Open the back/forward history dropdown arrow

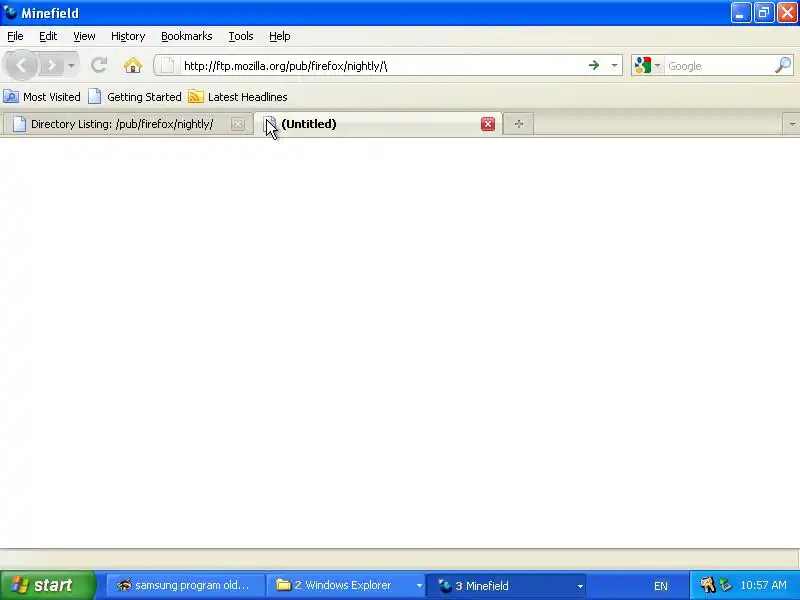point(71,65)
